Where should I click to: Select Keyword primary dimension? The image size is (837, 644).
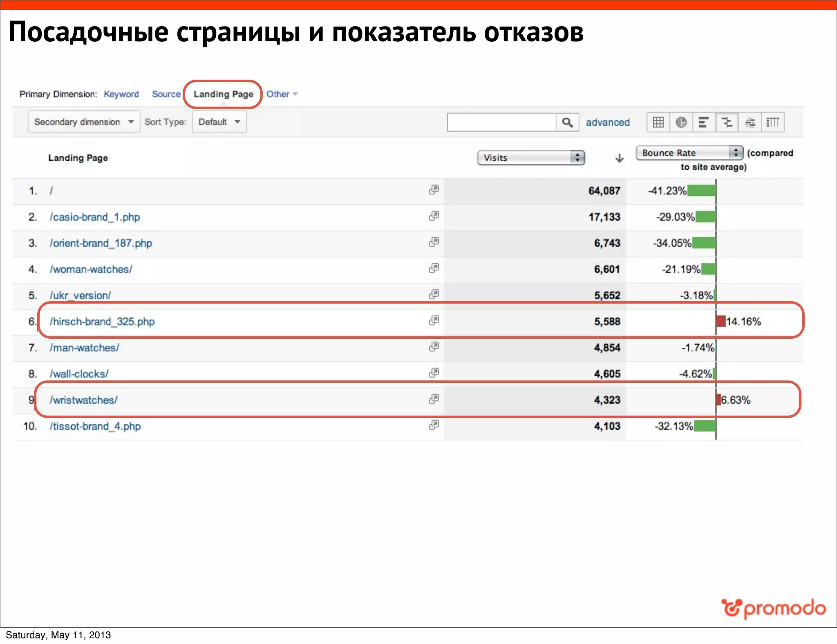pyautogui.click(x=121, y=94)
